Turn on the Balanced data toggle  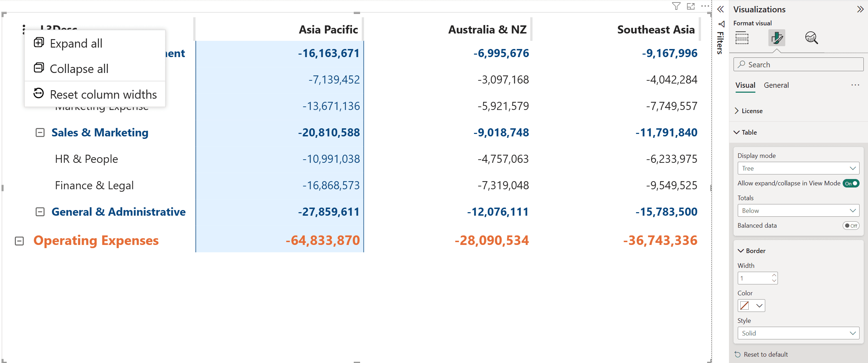[851, 226]
